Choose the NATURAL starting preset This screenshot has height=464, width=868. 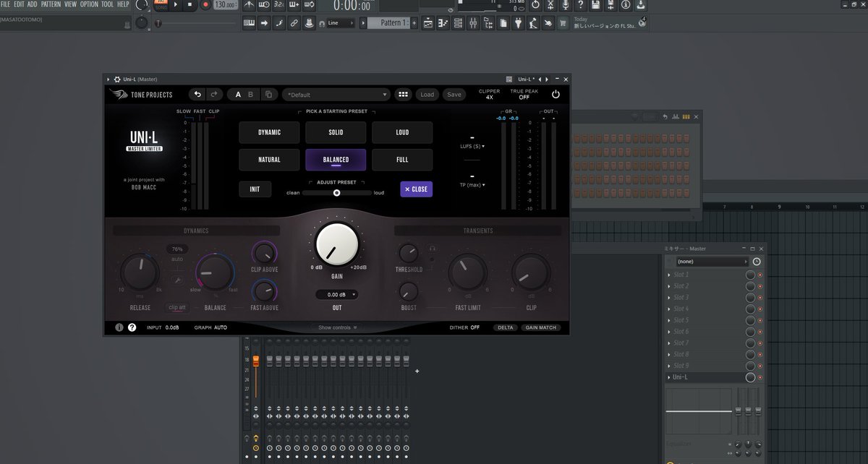[x=269, y=160]
